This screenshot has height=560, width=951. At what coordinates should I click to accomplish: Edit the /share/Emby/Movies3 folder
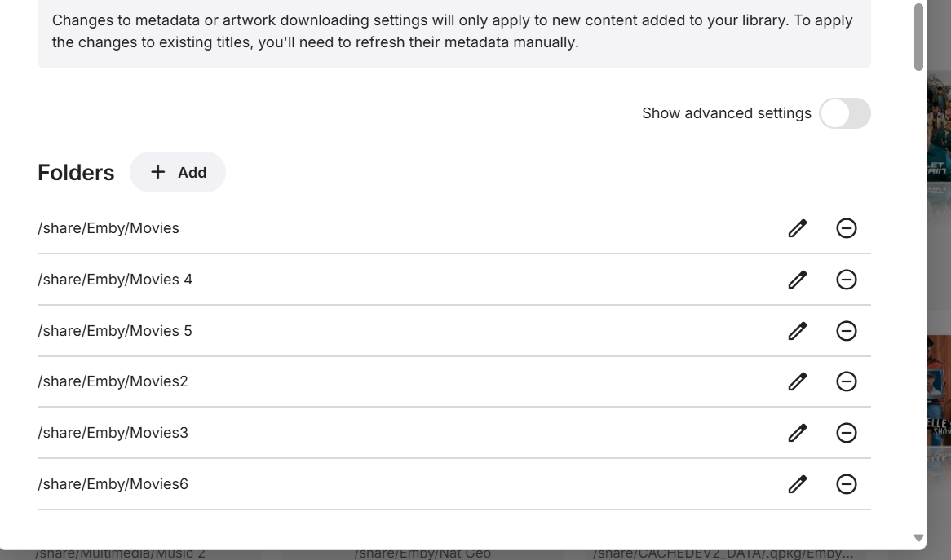[x=797, y=433]
